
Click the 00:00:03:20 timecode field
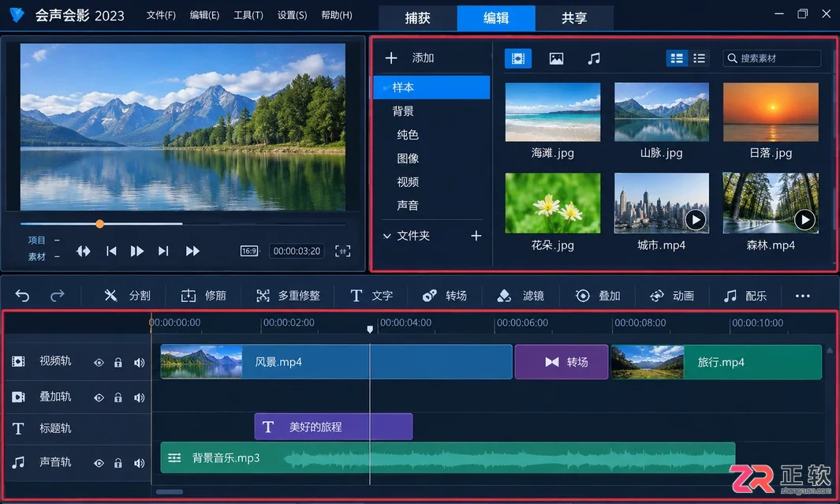pos(297,251)
